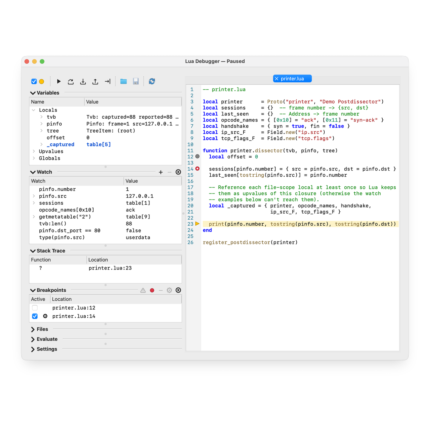This screenshot has width=430, height=430.
Task: Click line number 26 in editor gutter
Action: (x=190, y=242)
